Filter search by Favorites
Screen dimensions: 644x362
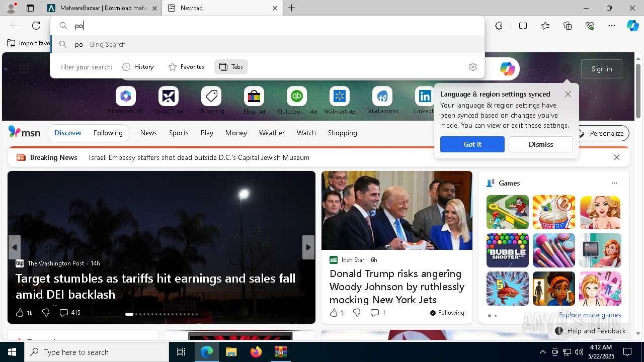[x=186, y=67]
